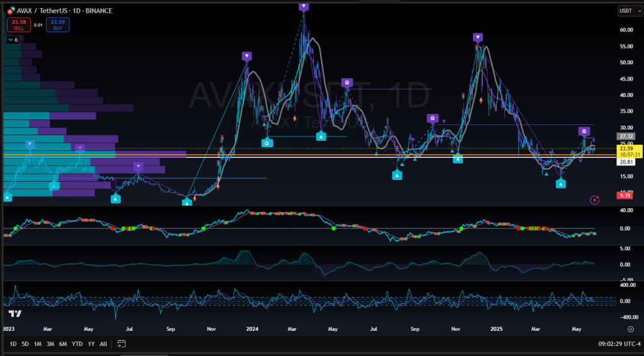Image resolution: width=644 pixels, height=356 pixels.
Task: Click the purple circled lightning icon
Action: (594, 200)
